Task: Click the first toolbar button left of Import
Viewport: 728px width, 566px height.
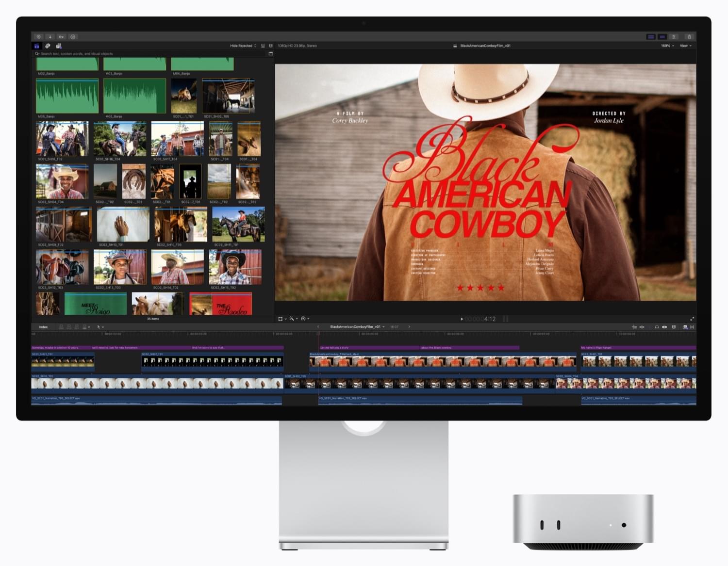Action: coord(38,36)
